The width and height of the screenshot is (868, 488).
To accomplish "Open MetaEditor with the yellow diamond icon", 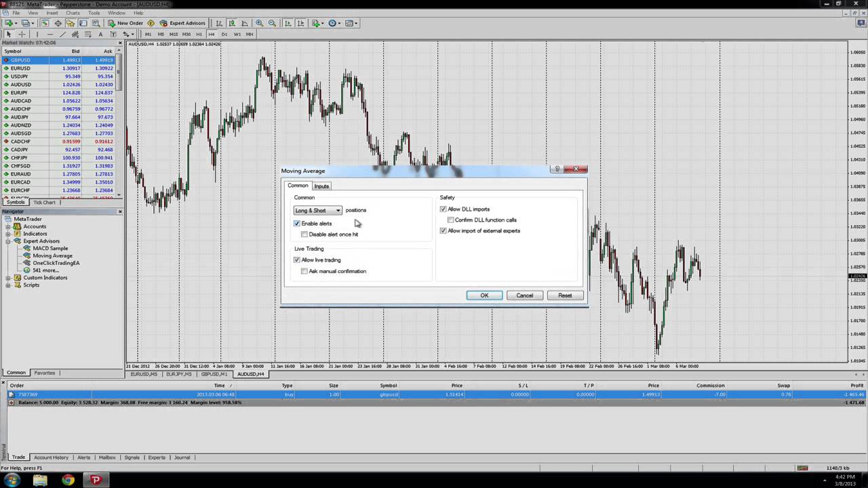I will tap(151, 23).
